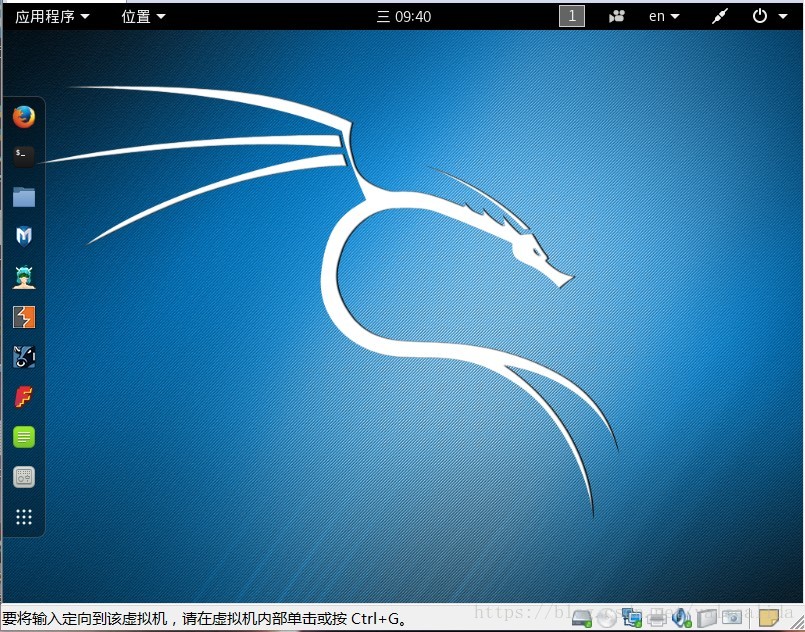This screenshot has height=632, width=805.
Task: Launch Metasploit from the dock
Action: pos(24,236)
